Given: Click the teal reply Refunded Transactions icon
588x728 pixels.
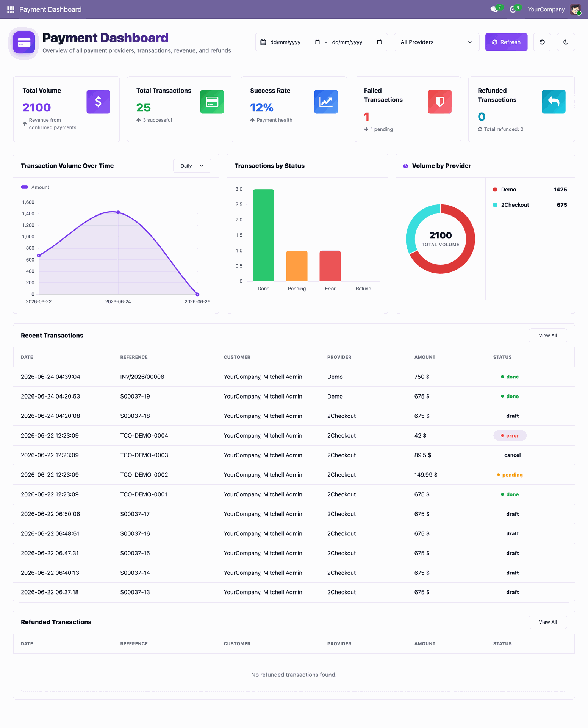Looking at the screenshot, I should pyautogui.click(x=554, y=102).
